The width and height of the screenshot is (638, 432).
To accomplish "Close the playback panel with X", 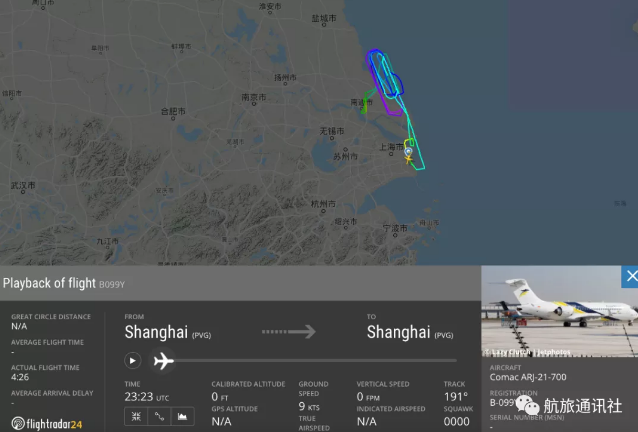I will [x=630, y=277].
